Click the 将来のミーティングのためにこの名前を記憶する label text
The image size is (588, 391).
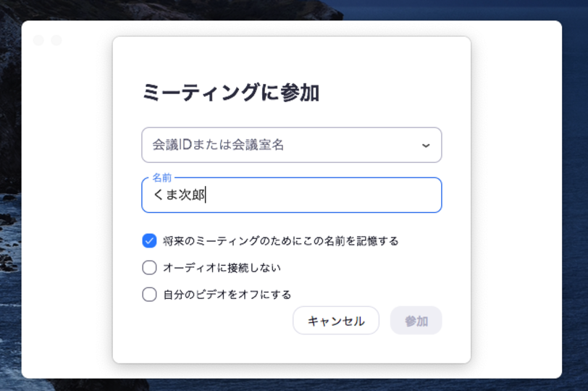click(x=281, y=241)
